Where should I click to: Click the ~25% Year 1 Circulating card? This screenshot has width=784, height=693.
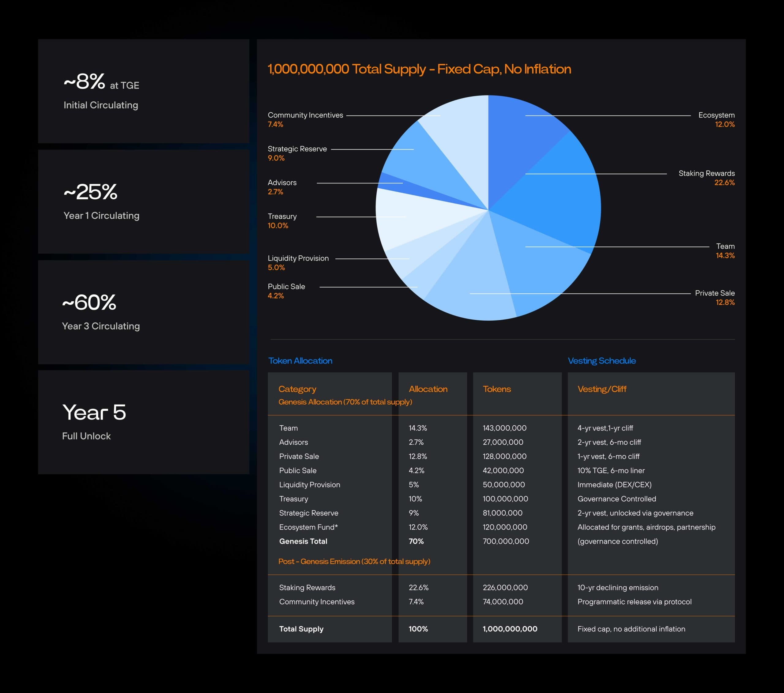[x=143, y=202]
